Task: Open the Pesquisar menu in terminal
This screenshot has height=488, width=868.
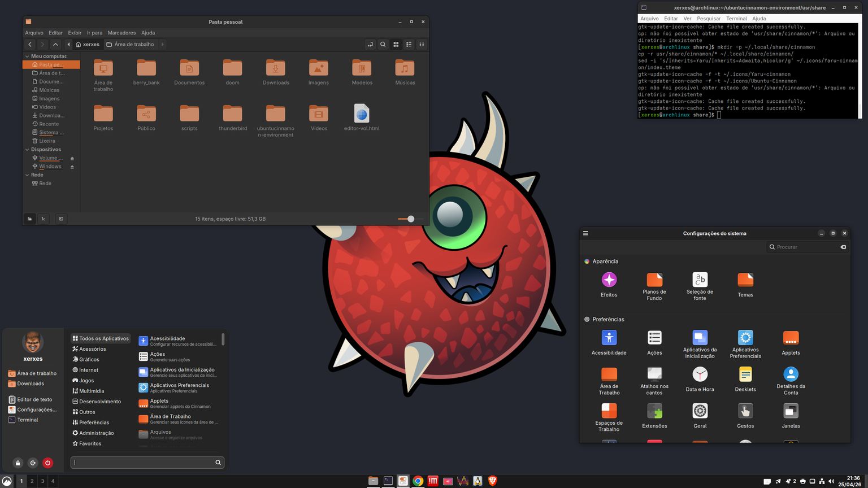Action: (x=709, y=19)
